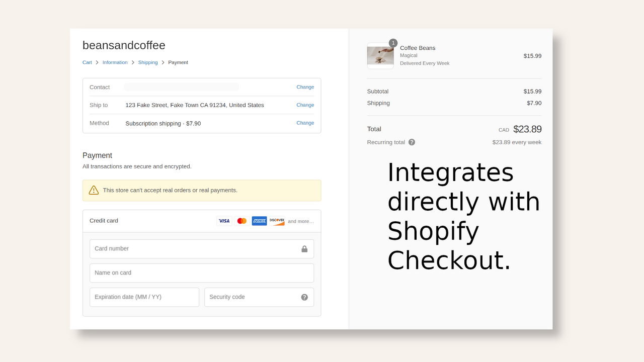The width and height of the screenshot is (644, 362).
Task: Focus the Expiration date field
Action: tap(144, 297)
